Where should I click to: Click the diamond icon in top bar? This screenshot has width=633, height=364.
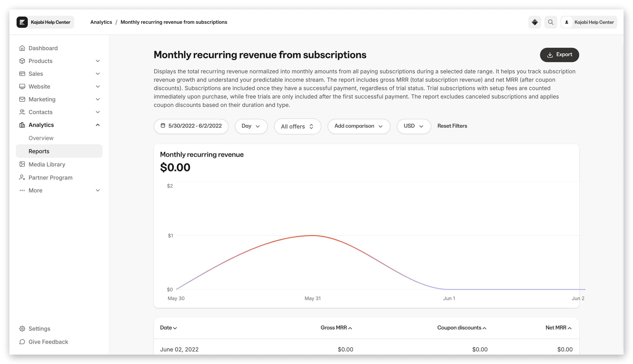tap(534, 22)
